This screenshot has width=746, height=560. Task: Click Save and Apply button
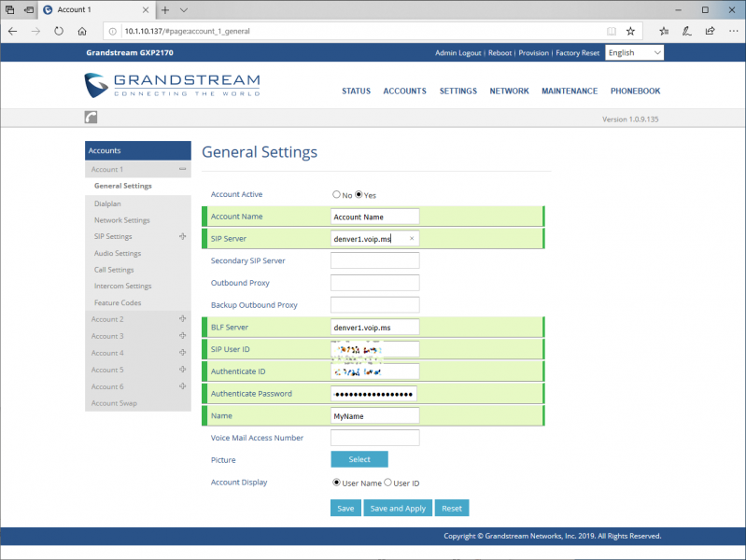tap(399, 508)
